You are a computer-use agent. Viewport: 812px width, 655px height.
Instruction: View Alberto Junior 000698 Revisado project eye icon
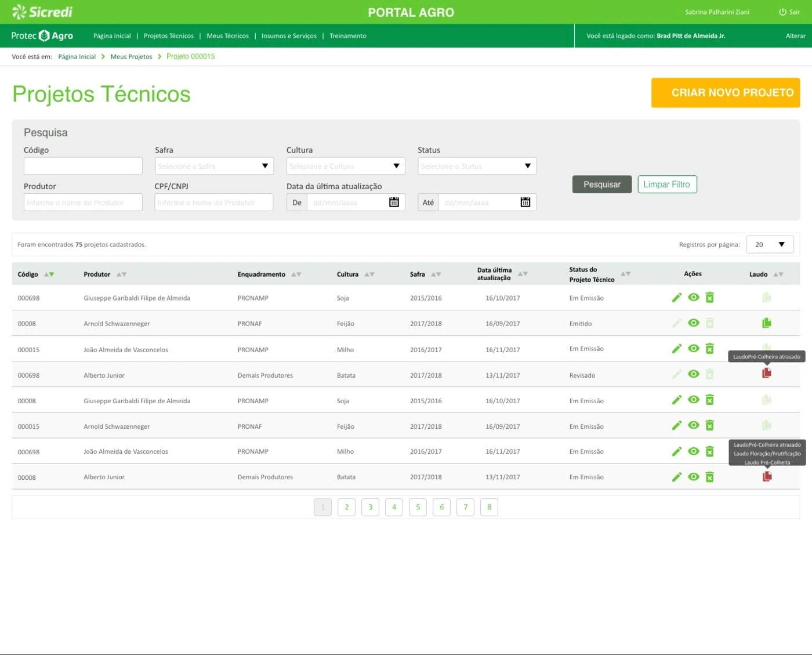coord(694,374)
